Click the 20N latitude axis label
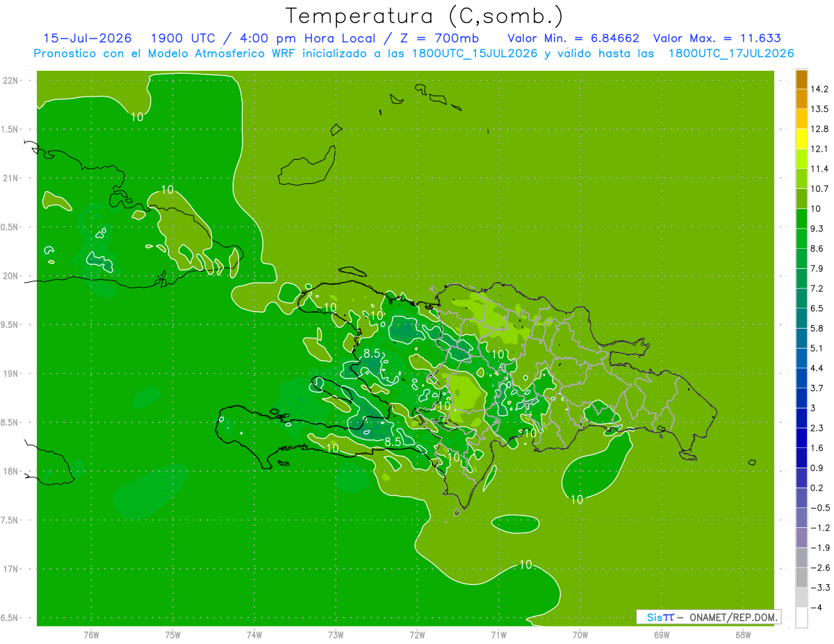 click(x=11, y=276)
